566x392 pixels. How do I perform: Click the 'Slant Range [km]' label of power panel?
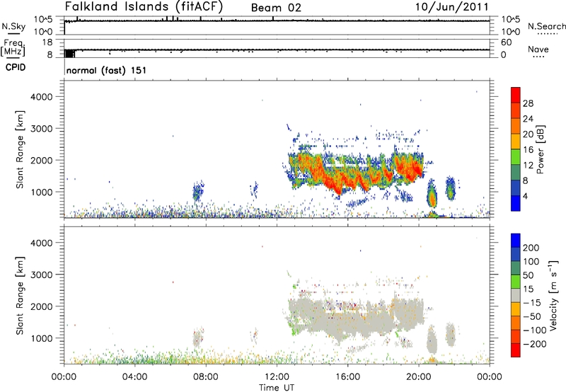[20, 149]
